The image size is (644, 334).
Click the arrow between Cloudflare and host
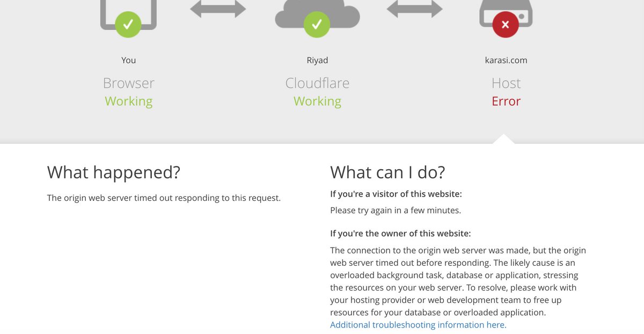[x=415, y=8]
